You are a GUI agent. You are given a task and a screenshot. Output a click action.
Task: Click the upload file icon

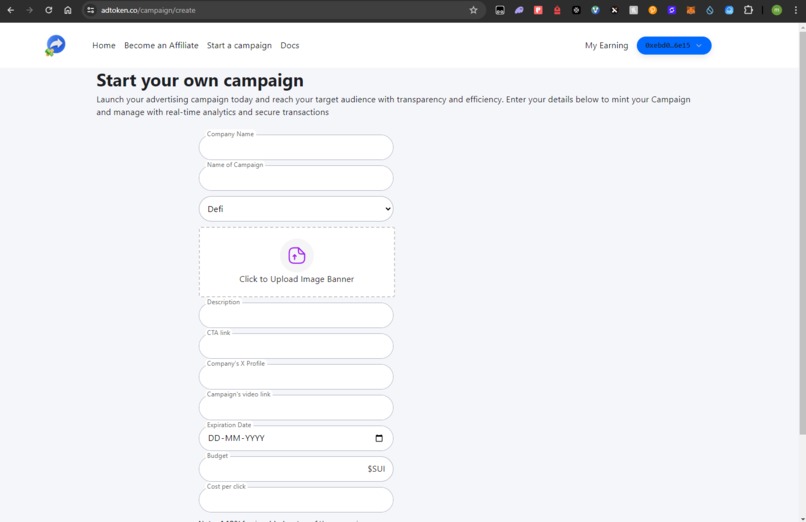[x=297, y=255]
